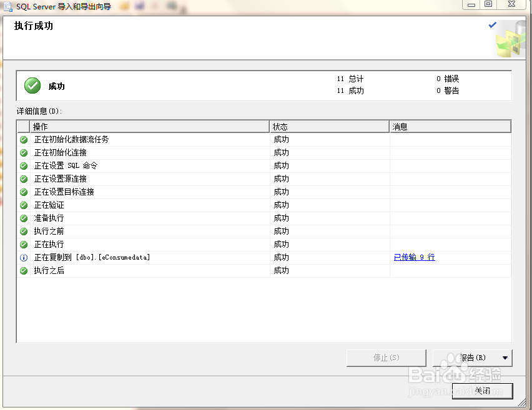Click the 详细信息(D) label

(x=39, y=111)
